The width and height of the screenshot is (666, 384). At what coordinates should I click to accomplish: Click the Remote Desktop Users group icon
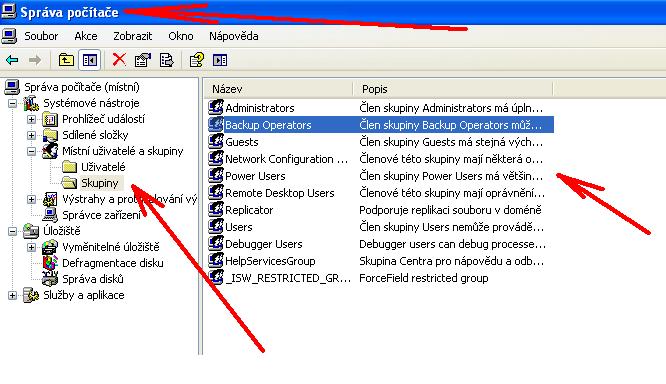[x=216, y=192]
